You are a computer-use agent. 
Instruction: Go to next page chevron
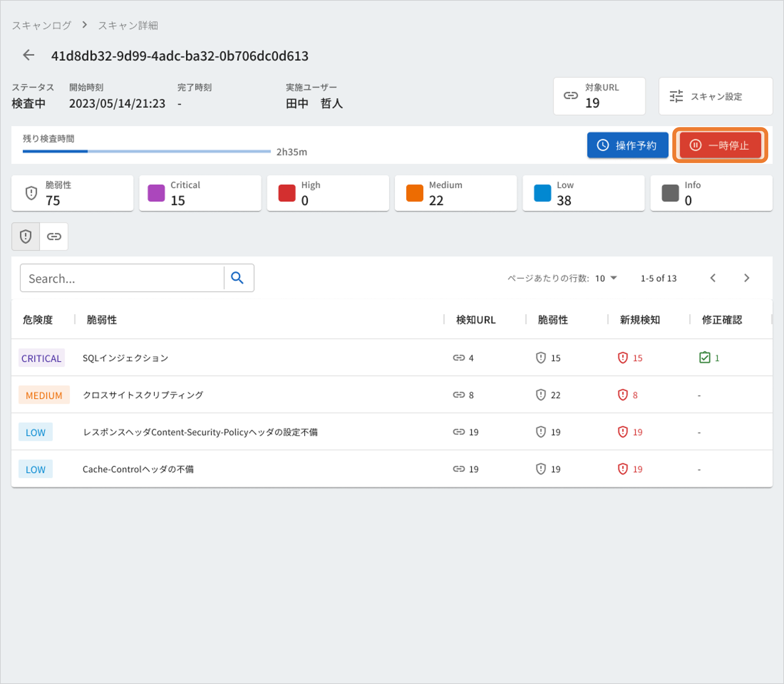[x=747, y=278]
